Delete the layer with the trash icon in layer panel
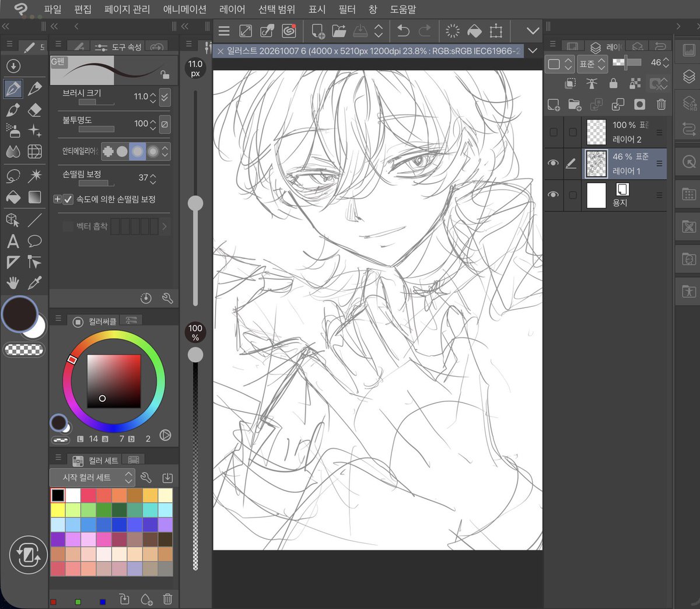This screenshot has width=700, height=609. (661, 104)
